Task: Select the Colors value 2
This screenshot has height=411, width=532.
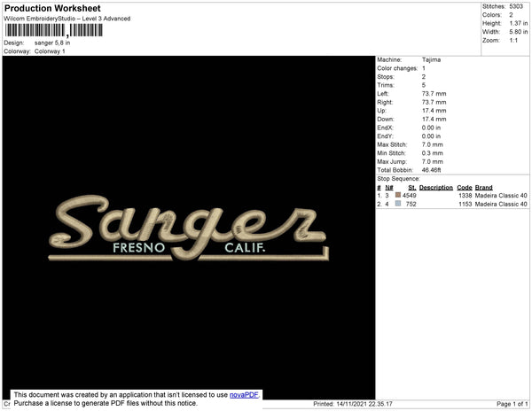Action: 511,15
